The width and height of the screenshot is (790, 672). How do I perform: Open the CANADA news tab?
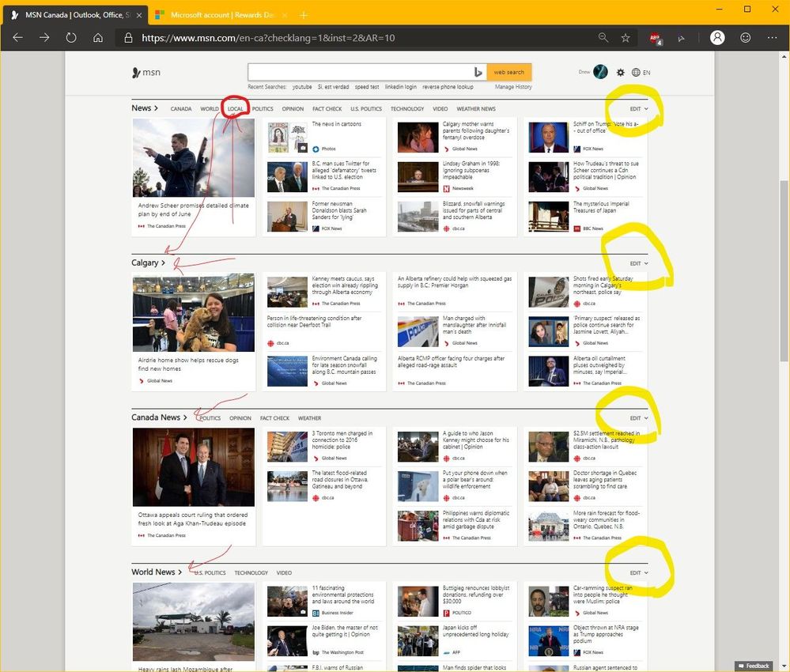pos(181,109)
